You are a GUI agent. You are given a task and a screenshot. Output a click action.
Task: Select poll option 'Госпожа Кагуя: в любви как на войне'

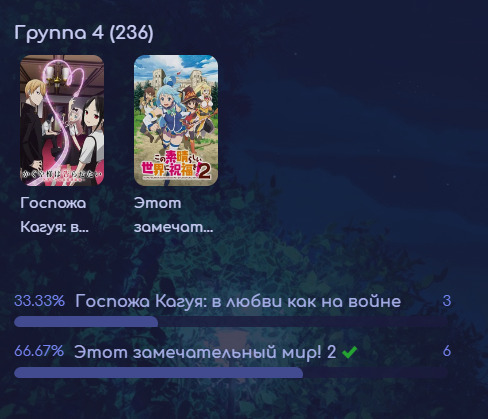point(238,301)
